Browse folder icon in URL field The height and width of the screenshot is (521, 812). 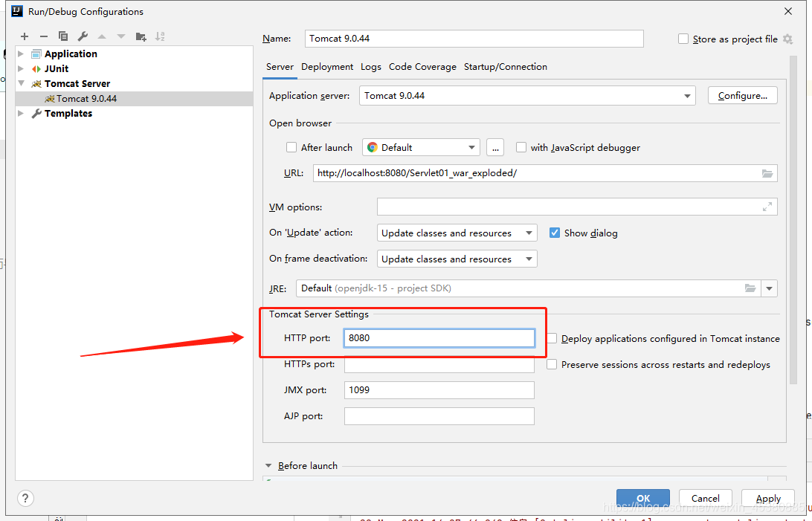(767, 173)
